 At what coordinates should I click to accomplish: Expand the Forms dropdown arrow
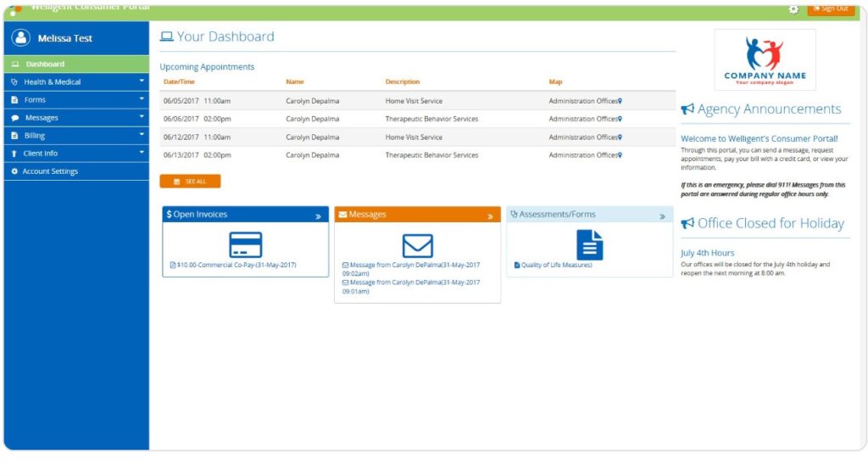(142, 98)
